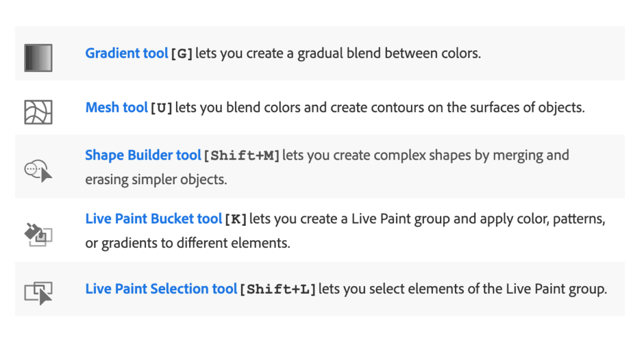This screenshot has height=345, width=644.
Task: Select the Shape Builder tool icon
Action: coord(38,170)
